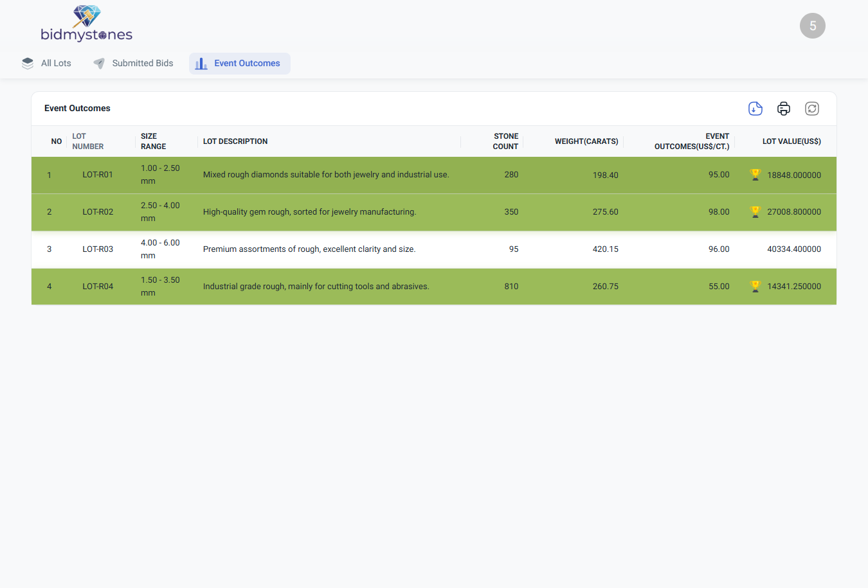868x588 pixels.
Task: Sort by Size Range column header
Action: pos(154,141)
